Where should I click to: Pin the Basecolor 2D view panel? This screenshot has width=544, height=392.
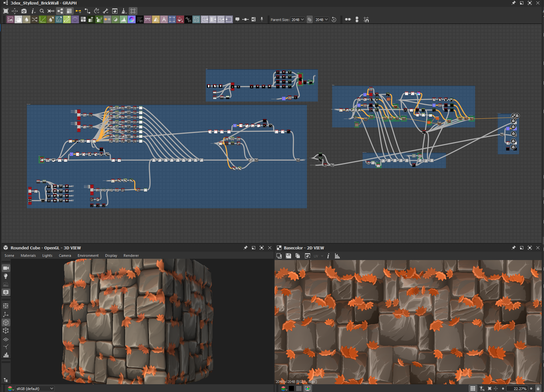(513, 248)
